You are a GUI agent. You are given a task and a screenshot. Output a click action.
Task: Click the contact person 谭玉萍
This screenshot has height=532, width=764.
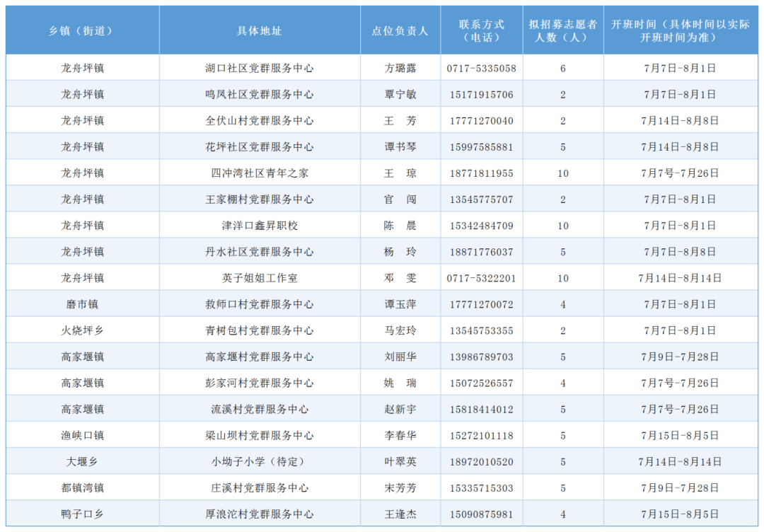tap(400, 303)
